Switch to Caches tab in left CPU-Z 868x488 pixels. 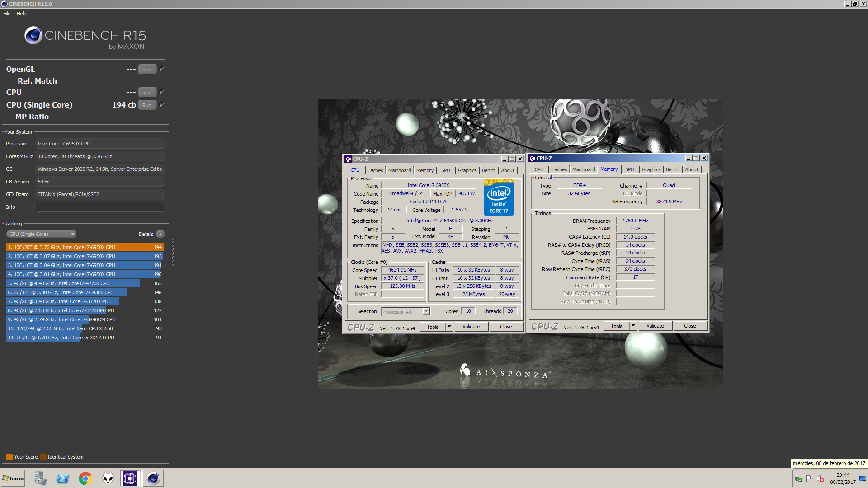click(375, 170)
